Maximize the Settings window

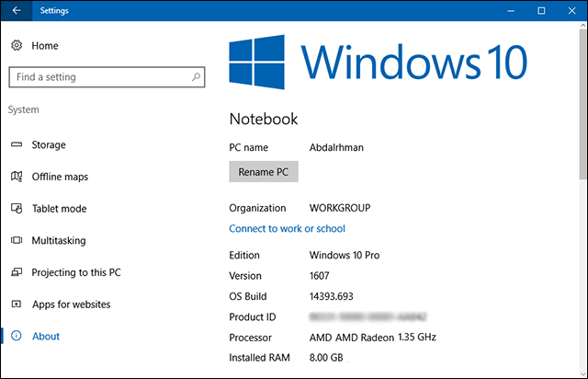point(541,11)
